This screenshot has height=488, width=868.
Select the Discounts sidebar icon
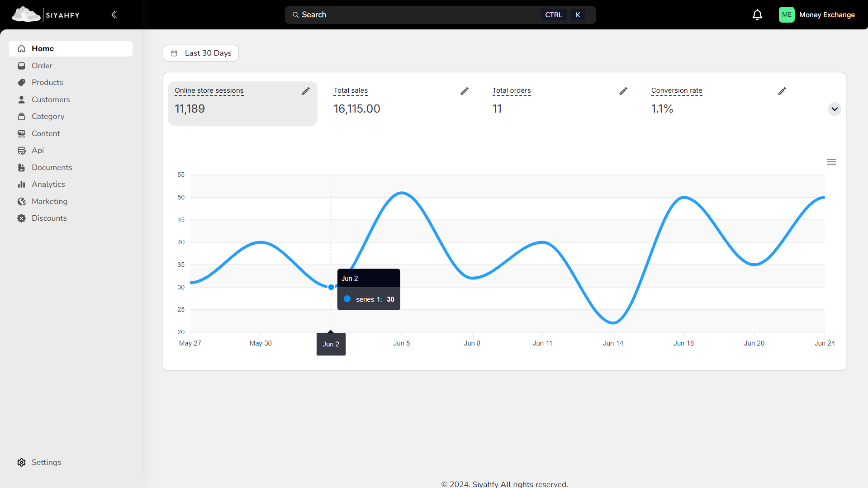tap(21, 218)
